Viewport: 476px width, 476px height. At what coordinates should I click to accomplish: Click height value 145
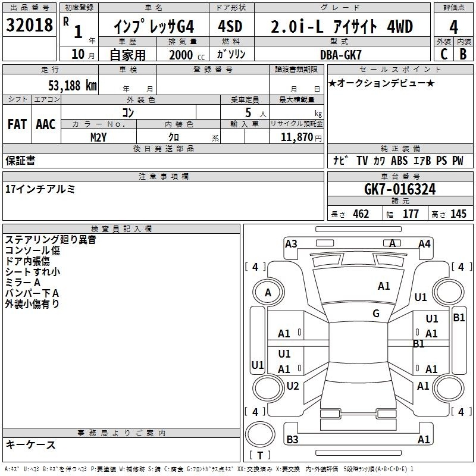458,214
